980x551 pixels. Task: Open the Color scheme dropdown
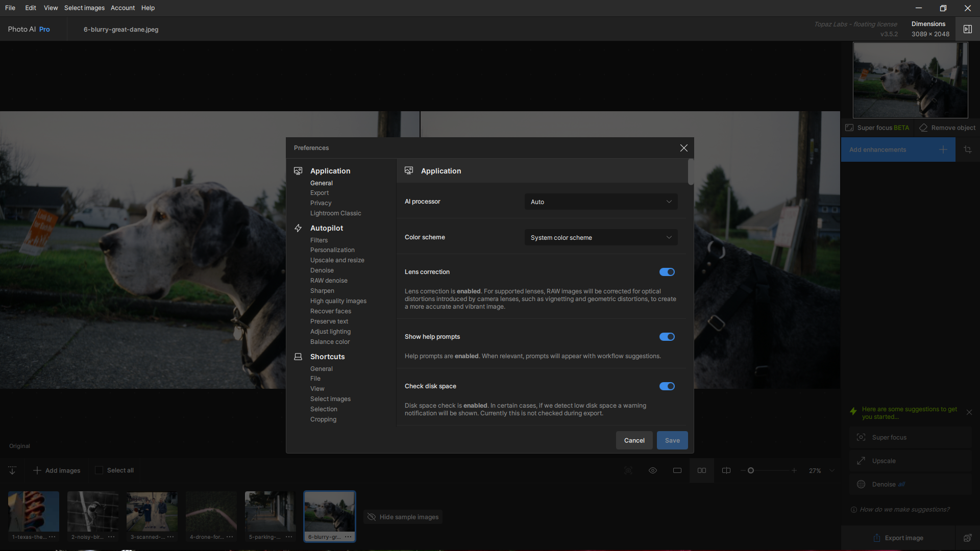tap(601, 237)
